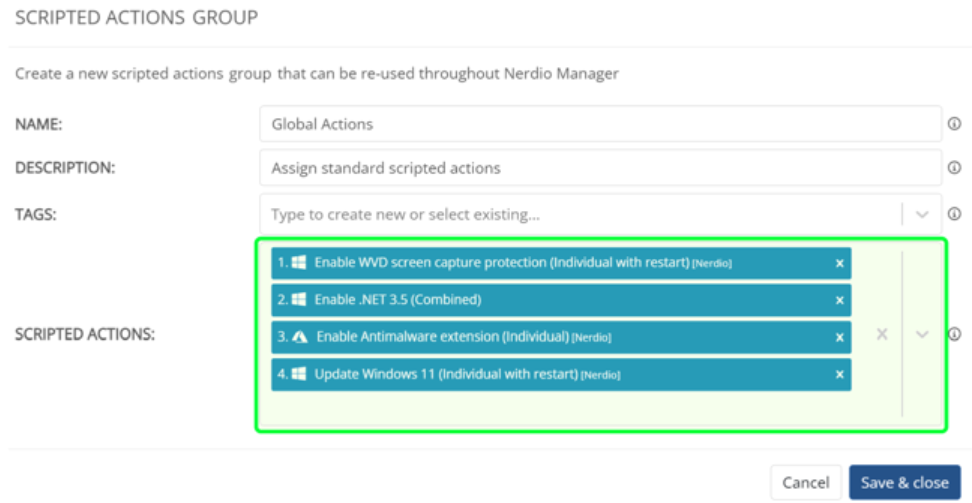Select Azure icon on Enable Antimalware item
Screen dimensions: 972x503
pyautogui.click(x=299, y=337)
